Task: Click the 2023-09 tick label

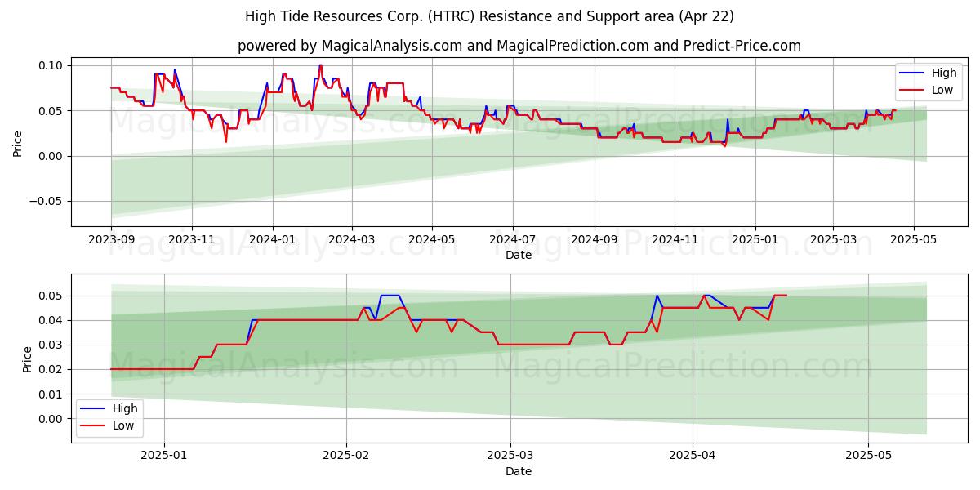Action: point(111,239)
